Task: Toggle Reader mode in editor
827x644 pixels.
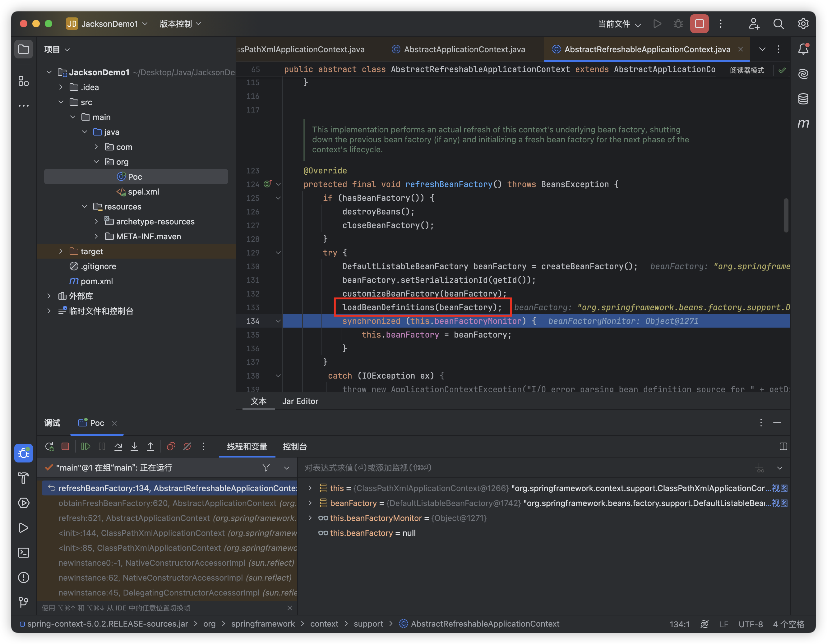Action: pyautogui.click(x=747, y=70)
